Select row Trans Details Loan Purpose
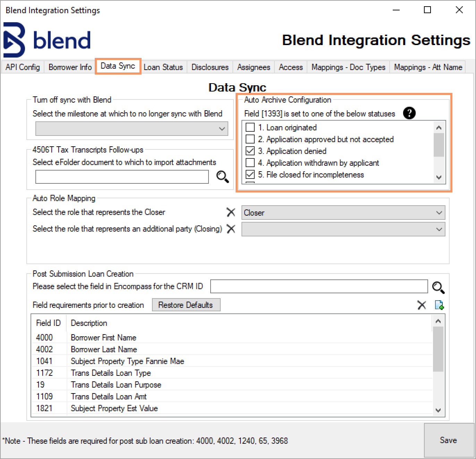Image resolution: width=476 pixels, height=459 pixels. click(x=232, y=384)
